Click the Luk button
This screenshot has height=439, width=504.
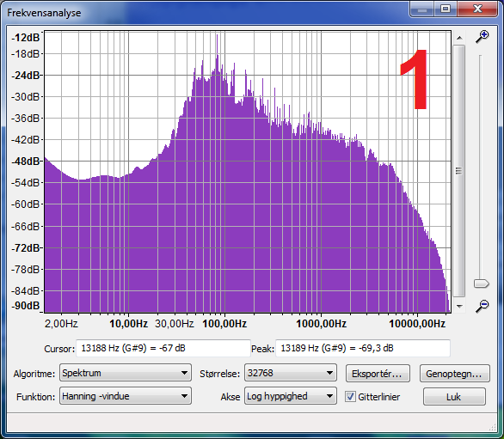pyautogui.click(x=454, y=397)
